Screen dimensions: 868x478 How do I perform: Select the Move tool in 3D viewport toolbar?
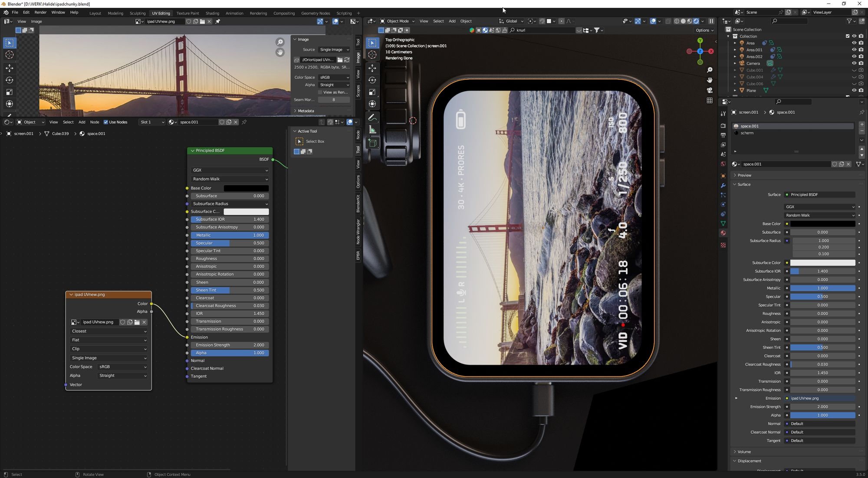click(x=372, y=68)
